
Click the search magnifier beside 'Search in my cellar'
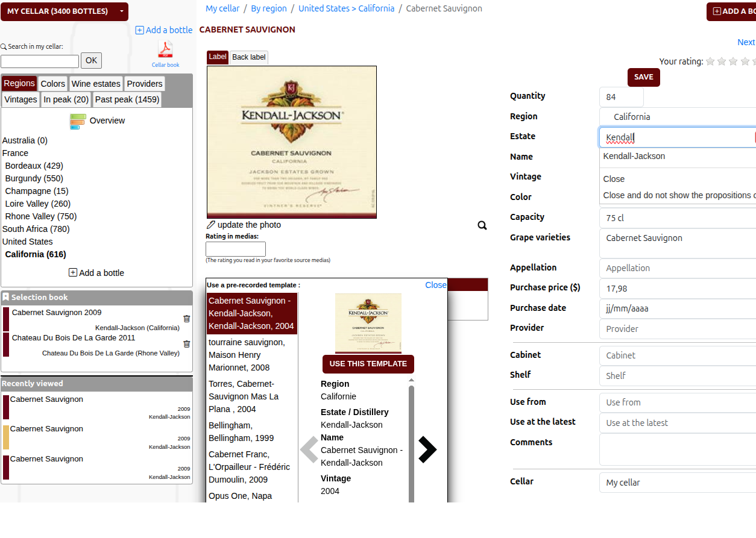coord(4,46)
